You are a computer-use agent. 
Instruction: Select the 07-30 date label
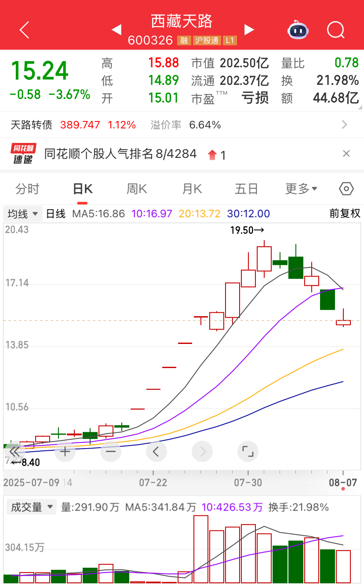click(x=248, y=482)
